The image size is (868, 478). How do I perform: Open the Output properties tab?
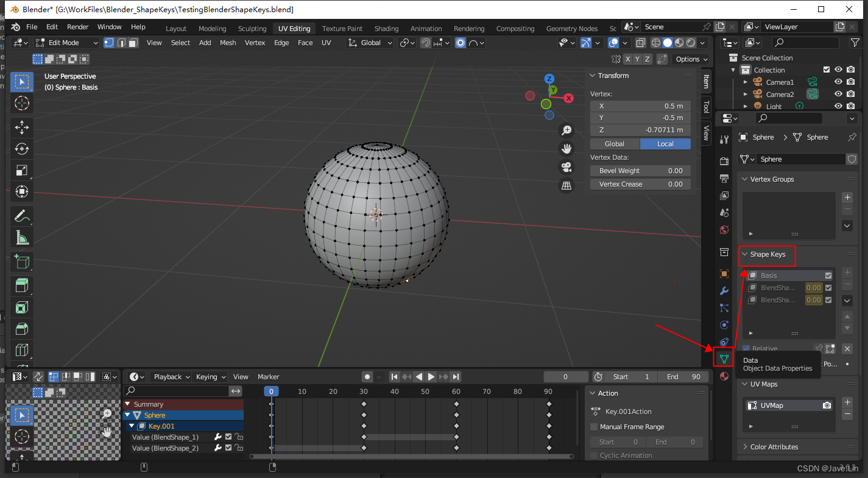724,179
